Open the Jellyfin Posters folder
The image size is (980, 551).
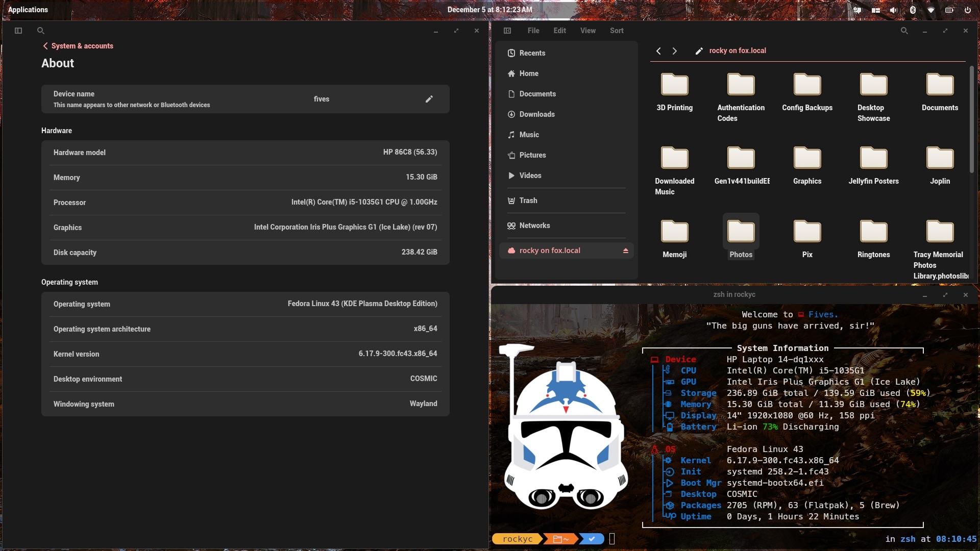(x=873, y=165)
